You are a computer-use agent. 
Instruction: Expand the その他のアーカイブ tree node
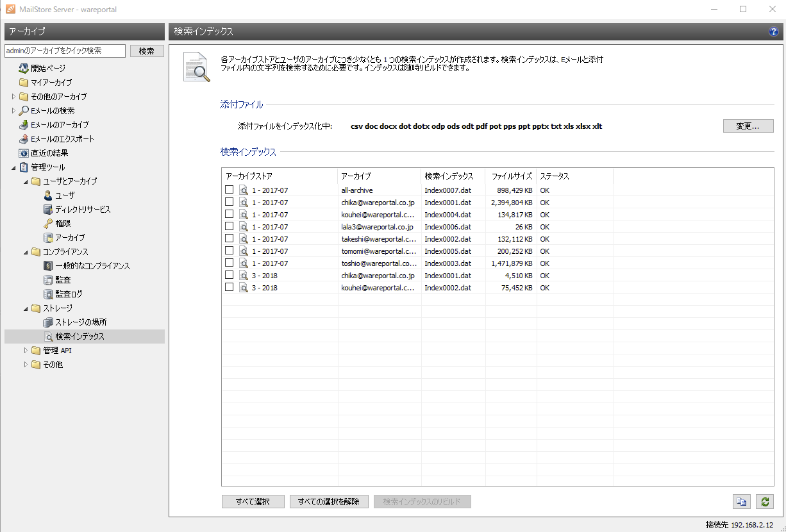click(13, 97)
